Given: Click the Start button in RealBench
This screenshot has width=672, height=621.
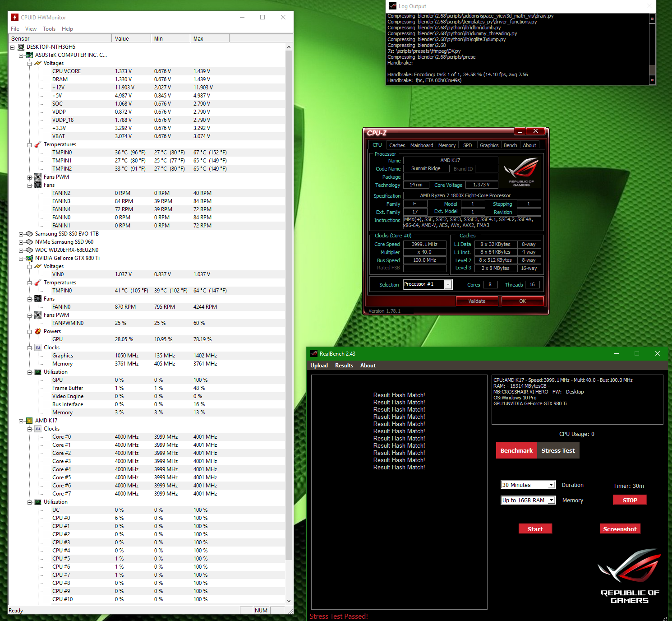Looking at the screenshot, I should [x=535, y=529].
